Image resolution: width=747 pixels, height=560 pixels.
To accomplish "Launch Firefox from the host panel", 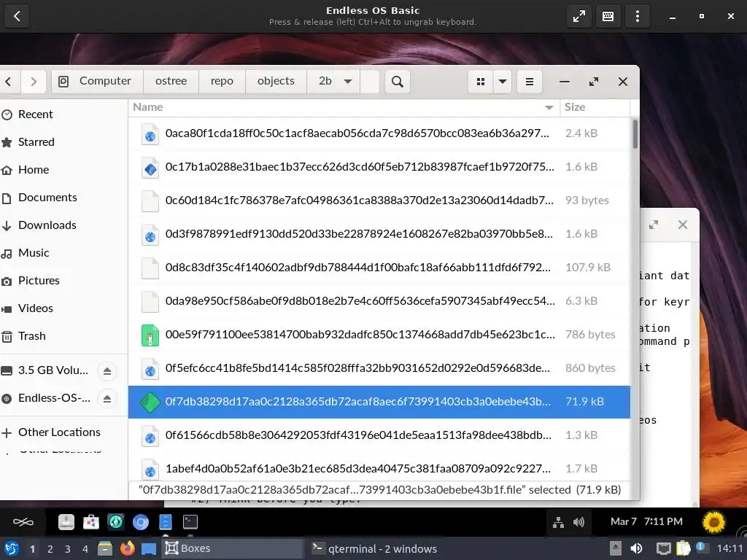I will [127, 548].
